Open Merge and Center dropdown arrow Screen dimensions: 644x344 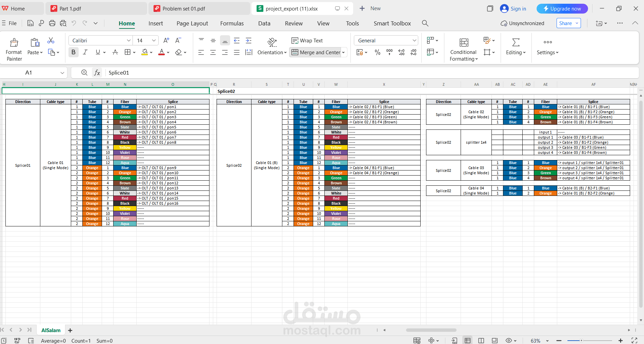click(343, 53)
